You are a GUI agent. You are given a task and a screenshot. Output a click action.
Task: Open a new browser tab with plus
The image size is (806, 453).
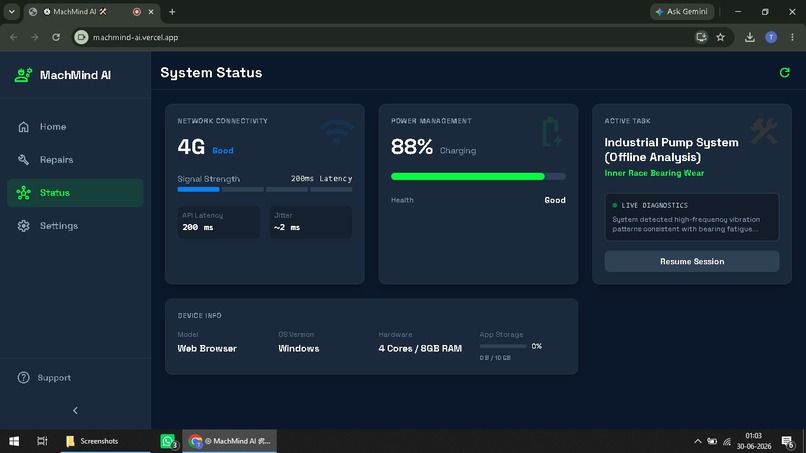click(x=172, y=11)
